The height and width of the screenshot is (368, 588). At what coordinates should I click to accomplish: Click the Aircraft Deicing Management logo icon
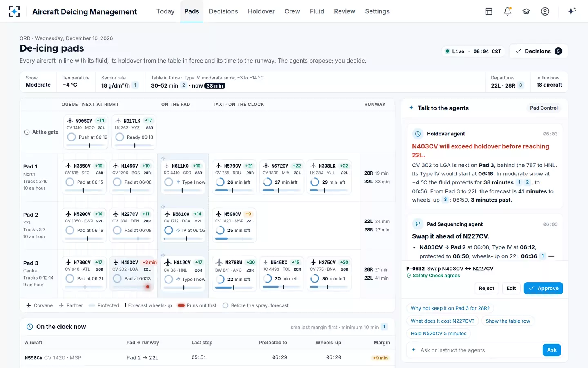coord(14,11)
